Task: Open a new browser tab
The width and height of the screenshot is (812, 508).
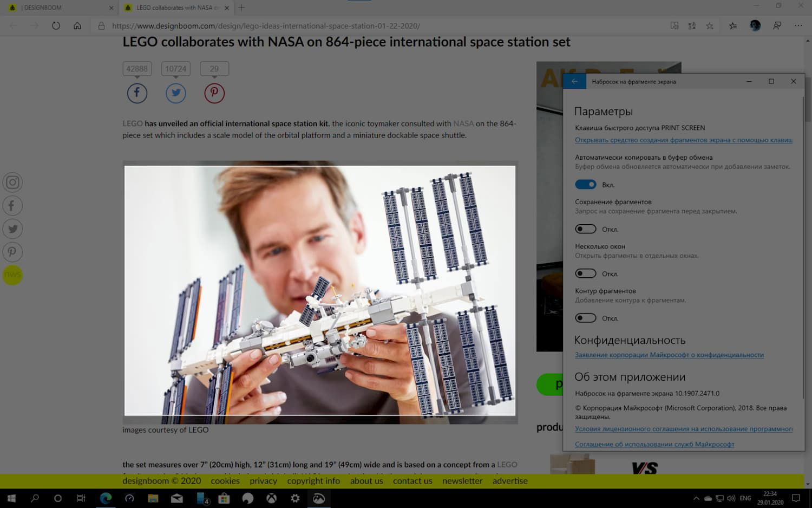Action: click(x=241, y=8)
